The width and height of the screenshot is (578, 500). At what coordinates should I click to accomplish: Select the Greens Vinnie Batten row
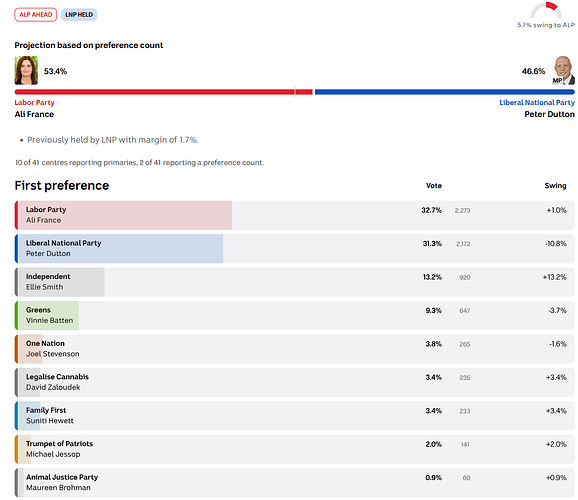pyautogui.click(x=295, y=316)
